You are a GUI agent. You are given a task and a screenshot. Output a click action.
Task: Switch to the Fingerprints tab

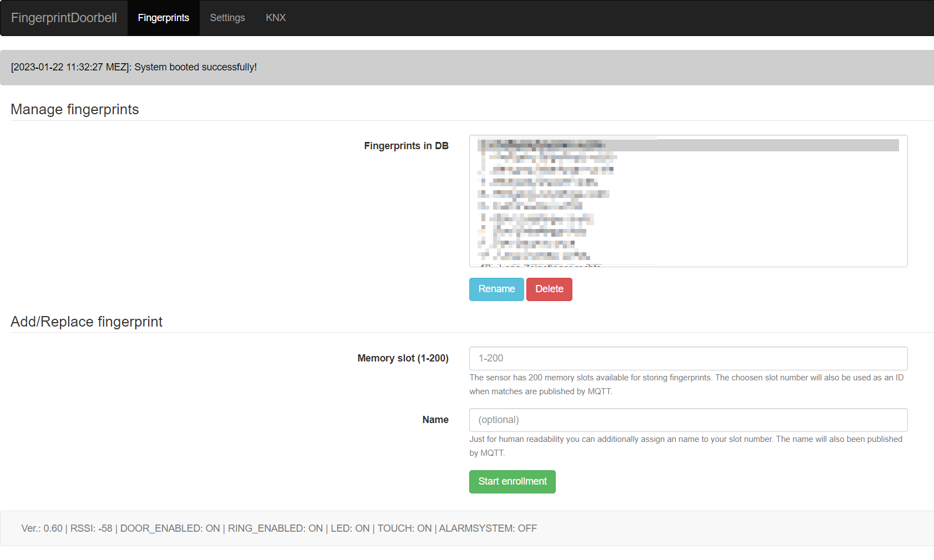[x=164, y=18]
